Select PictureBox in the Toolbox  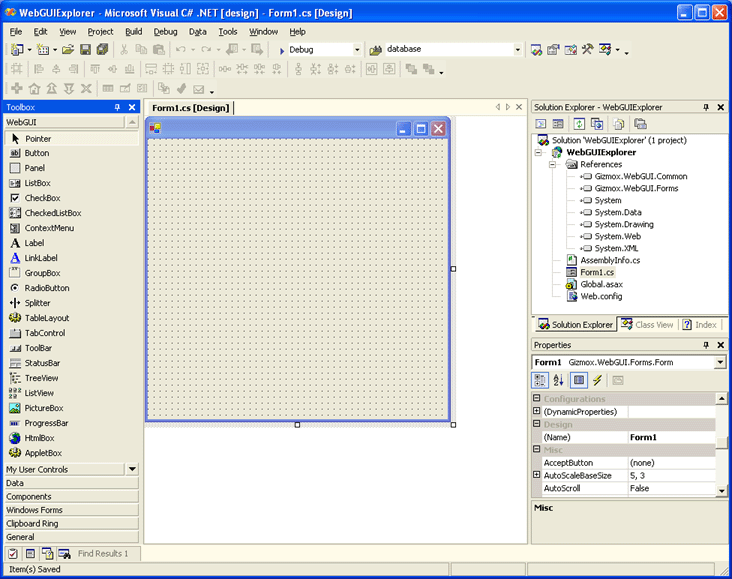point(71,408)
